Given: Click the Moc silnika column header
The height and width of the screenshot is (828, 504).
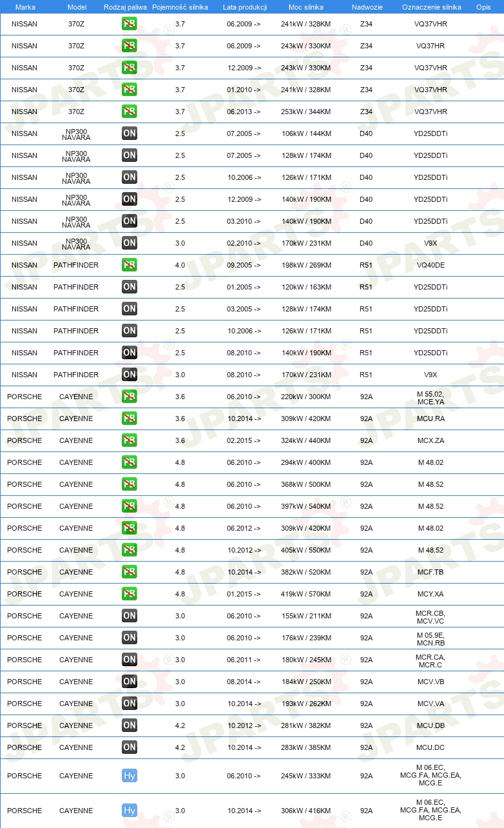Looking at the screenshot, I should (306, 7).
